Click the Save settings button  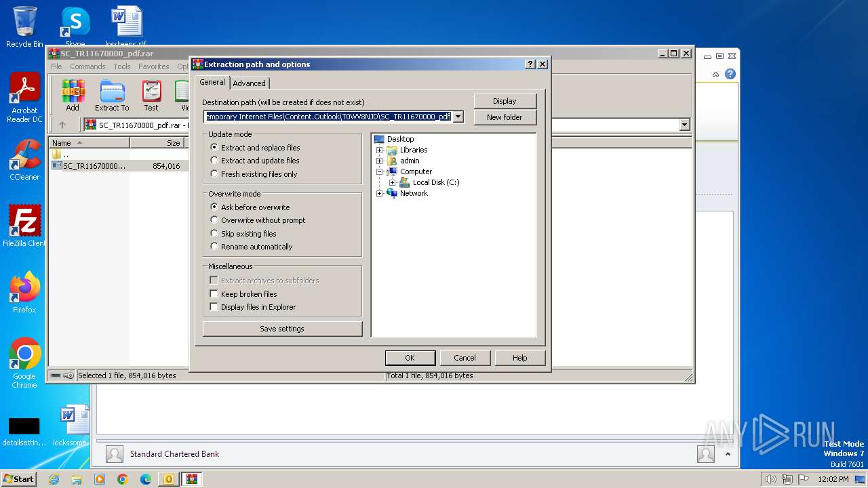click(282, 329)
